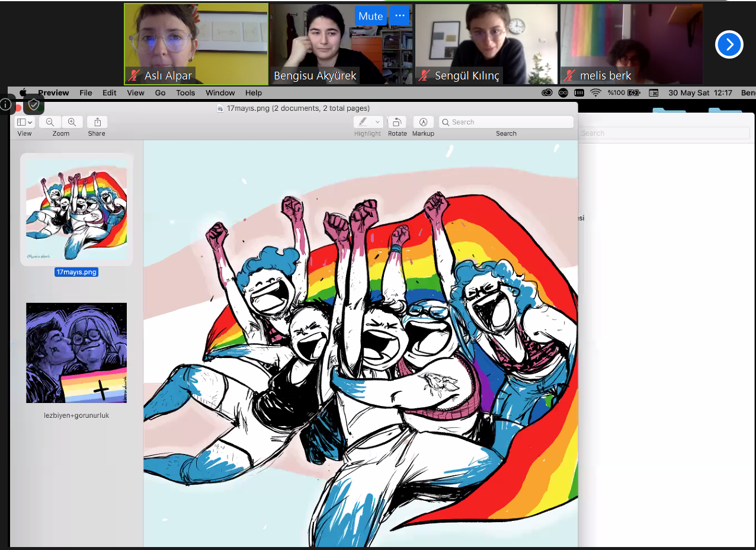Click the meeting info icon
Viewport: 756px width, 550px height.
[x=6, y=105]
